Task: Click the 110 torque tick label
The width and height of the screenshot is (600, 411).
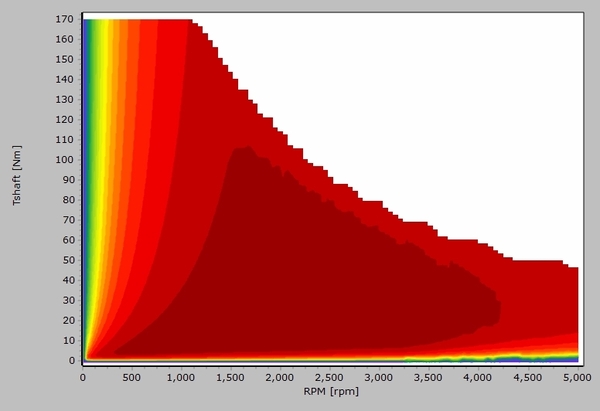Action: click(x=65, y=140)
